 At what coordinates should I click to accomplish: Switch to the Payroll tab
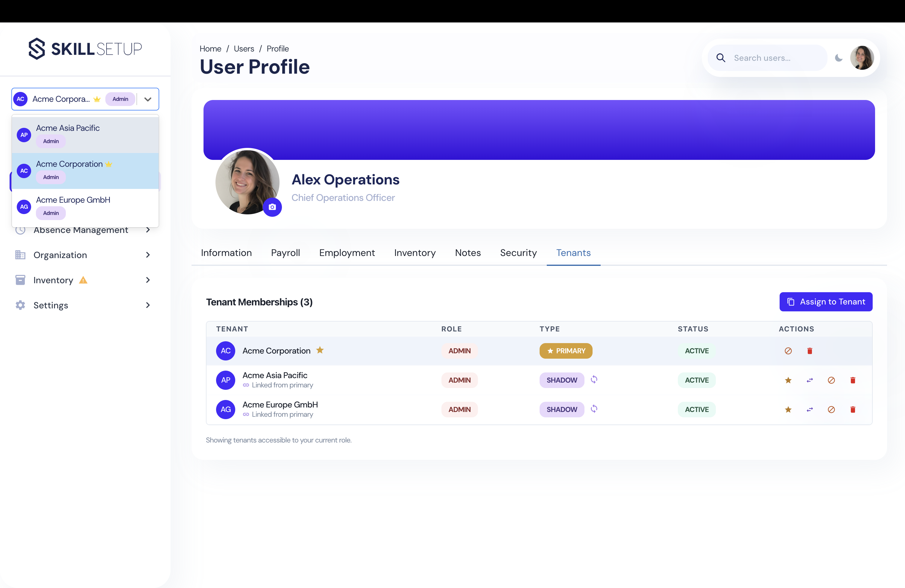coord(285,253)
